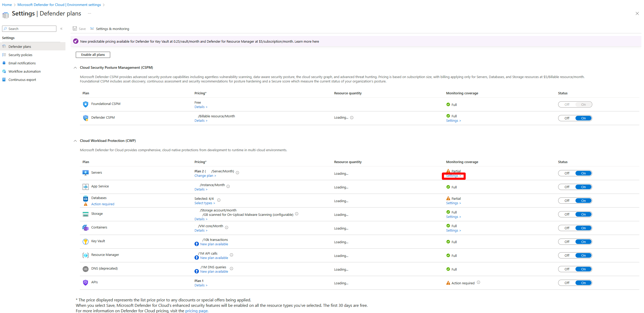Click New plan available for Resource Manager
Viewport: 644px width, 313px height.
214,258
